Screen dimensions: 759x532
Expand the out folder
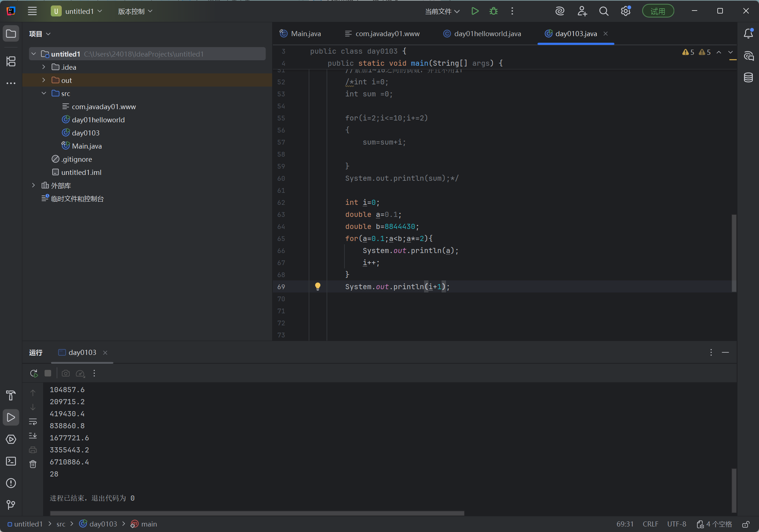pos(44,80)
